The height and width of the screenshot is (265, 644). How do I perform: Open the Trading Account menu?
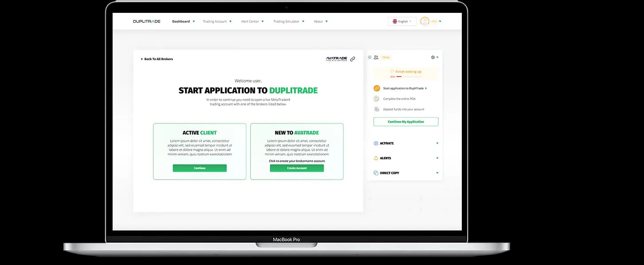tap(217, 21)
